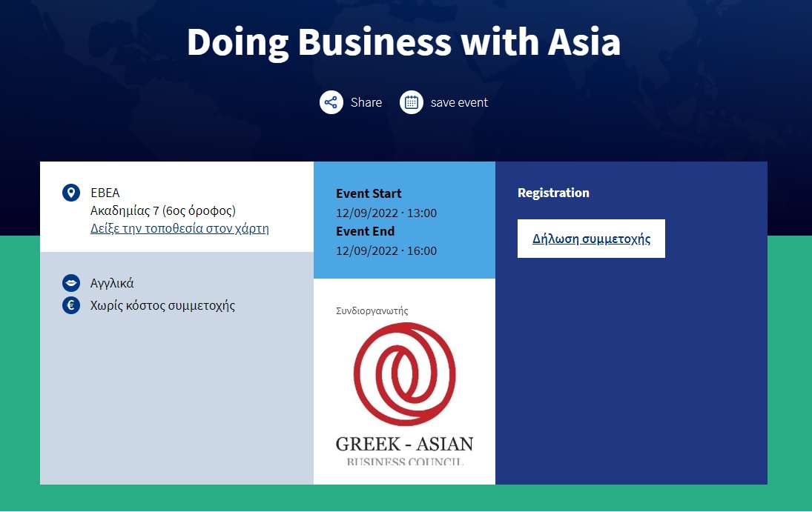
Task: Click the Δήλωση συμμετοχής registration button
Action: click(591, 239)
